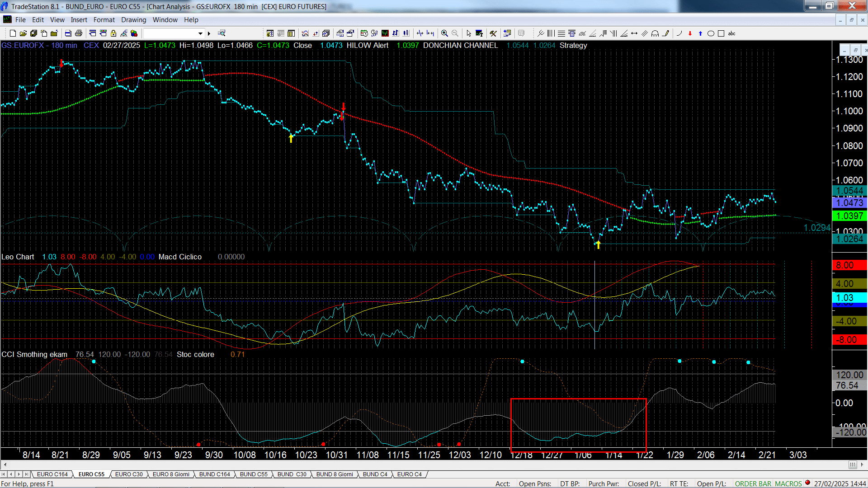
Task: Click the padlock icon in toolbar
Action: point(113,33)
